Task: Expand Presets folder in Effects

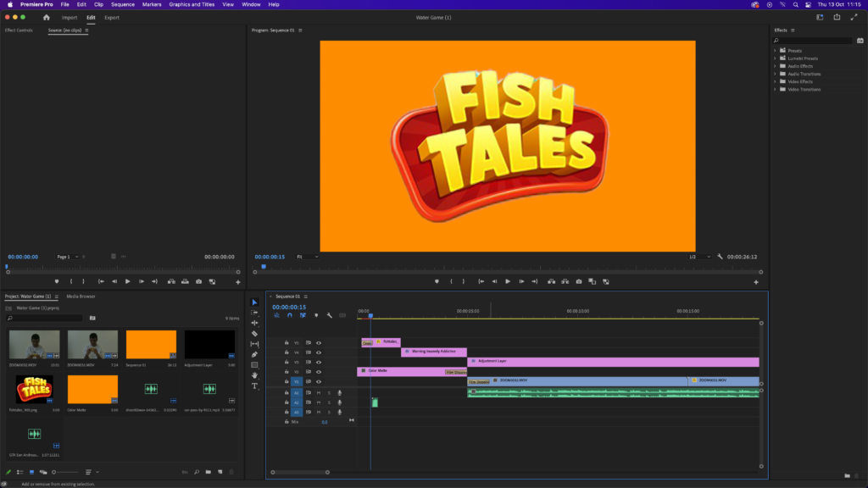Action: click(x=775, y=50)
